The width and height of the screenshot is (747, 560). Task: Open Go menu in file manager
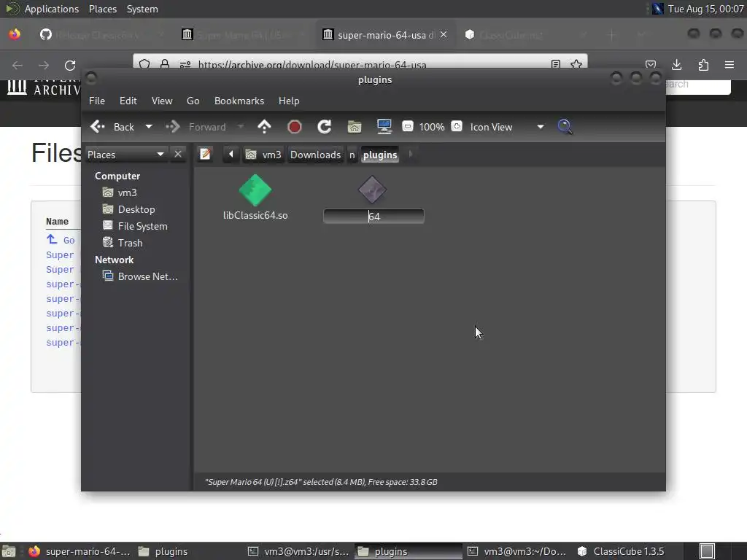[193, 101]
